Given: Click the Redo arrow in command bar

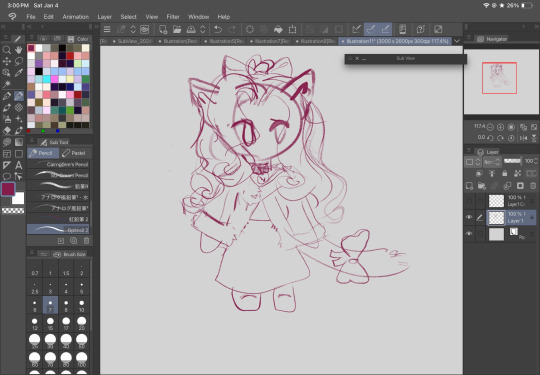Looking at the screenshot, I should point(232,29).
